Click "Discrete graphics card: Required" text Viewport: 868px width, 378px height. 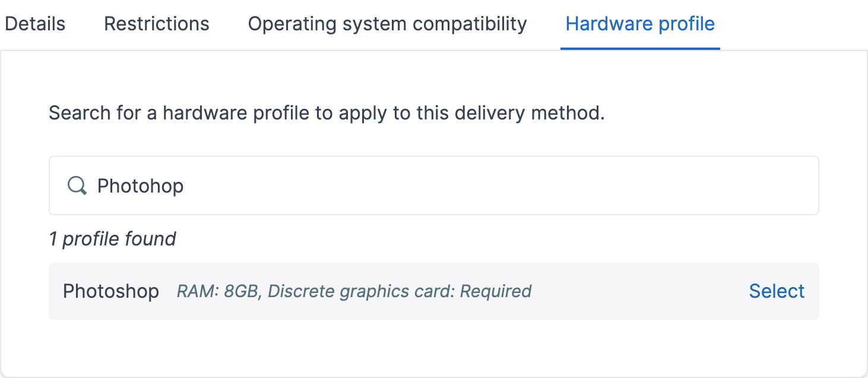click(x=400, y=291)
